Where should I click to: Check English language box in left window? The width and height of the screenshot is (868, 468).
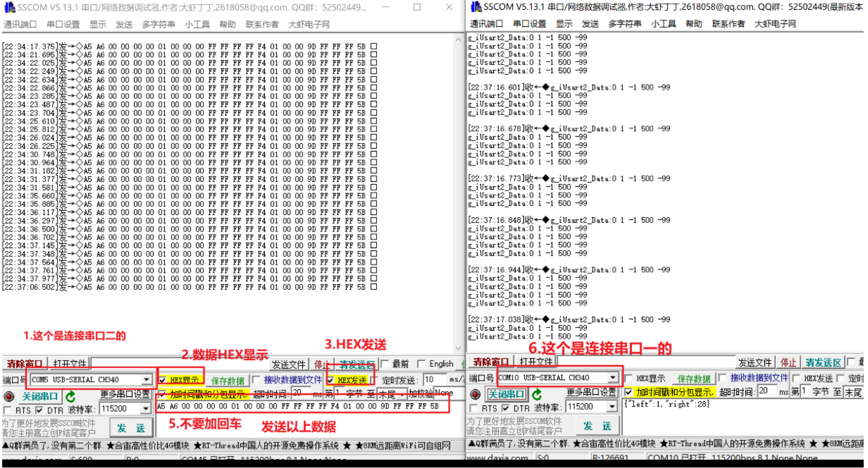[421, 364]
